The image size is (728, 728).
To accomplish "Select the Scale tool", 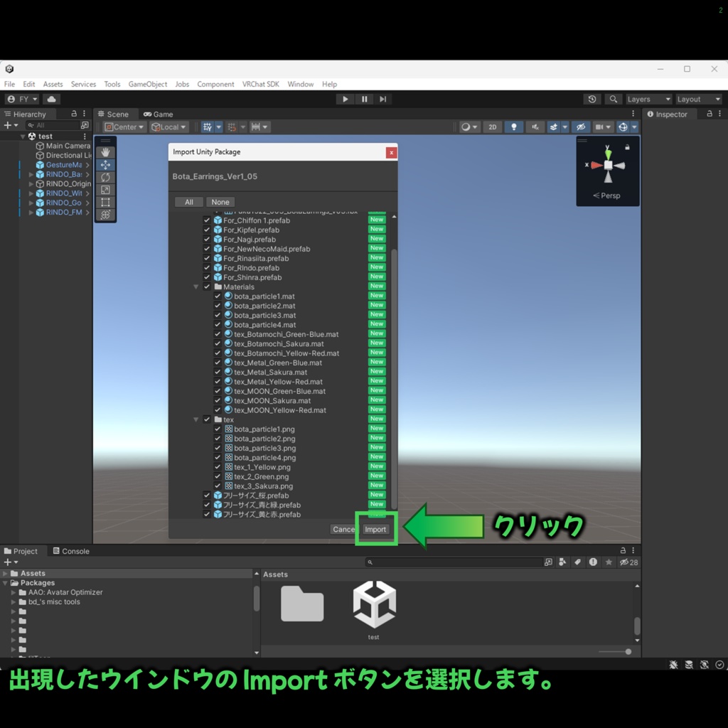I will click(105, 190).
